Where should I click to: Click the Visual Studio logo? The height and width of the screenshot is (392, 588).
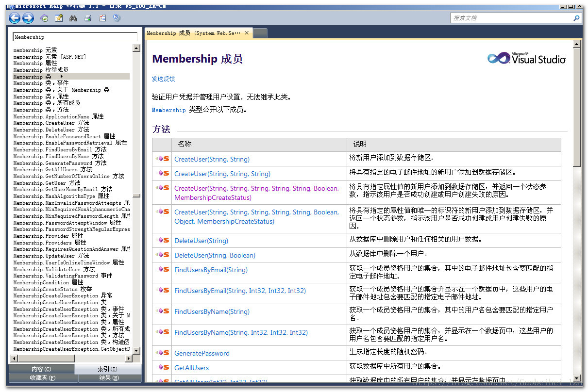pos(527,58)
